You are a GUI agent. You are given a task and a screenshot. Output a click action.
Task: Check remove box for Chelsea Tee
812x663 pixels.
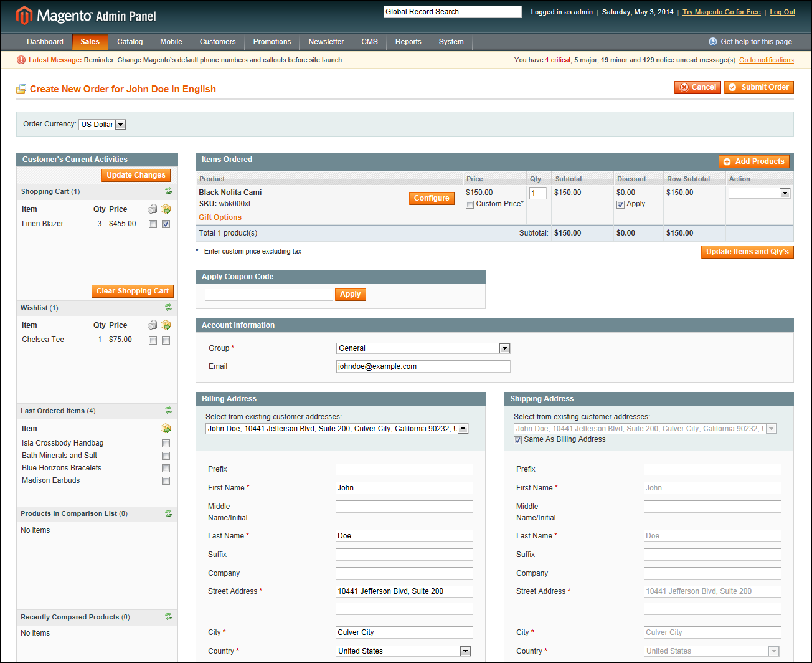[153, 340]
